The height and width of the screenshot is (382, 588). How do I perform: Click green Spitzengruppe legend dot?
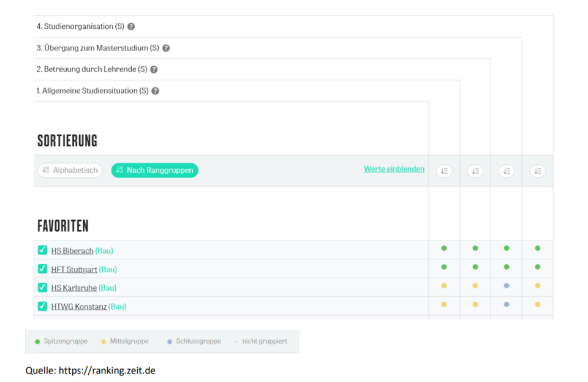coord(38,342)
